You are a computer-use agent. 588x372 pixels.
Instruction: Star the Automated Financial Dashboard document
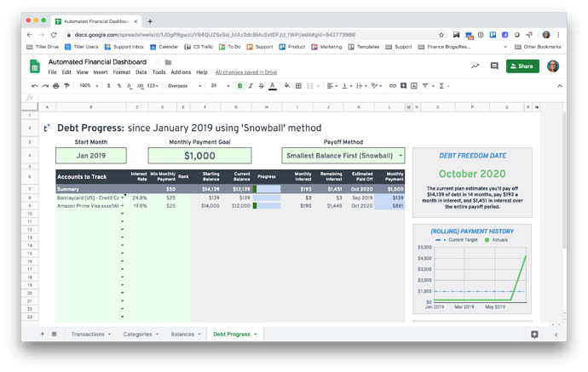click(x=158, y=62)
